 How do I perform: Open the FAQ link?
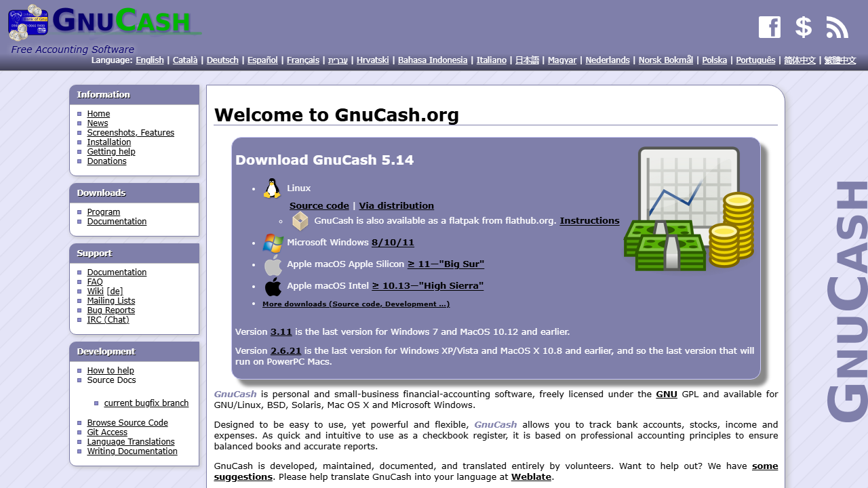pos(95,282)
